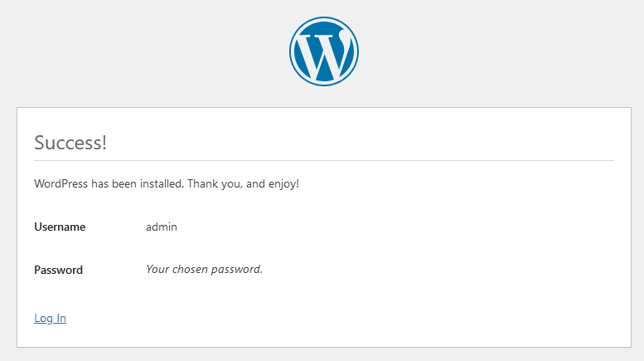Screen dimensions: 644x361
Task: Click the Success! heading
Action: click(x=70, y=143)
